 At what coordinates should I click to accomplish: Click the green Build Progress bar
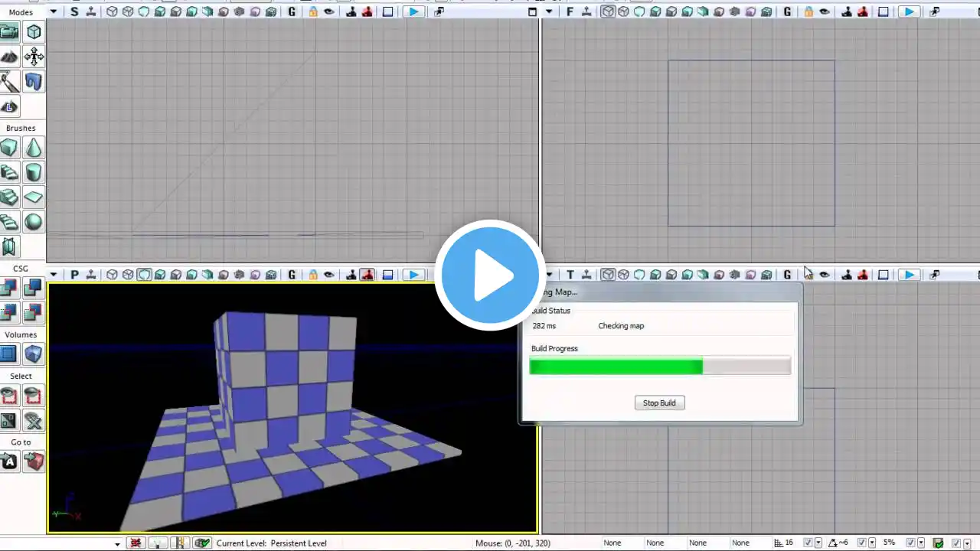pyautogui.click(x=616, y=367)
